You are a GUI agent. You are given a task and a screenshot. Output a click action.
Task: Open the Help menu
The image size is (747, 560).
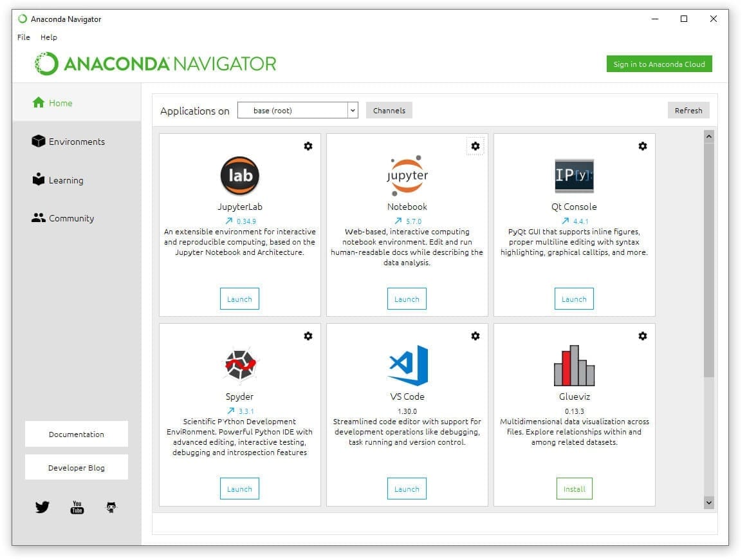pyautogui.click(x=49, y=37)
